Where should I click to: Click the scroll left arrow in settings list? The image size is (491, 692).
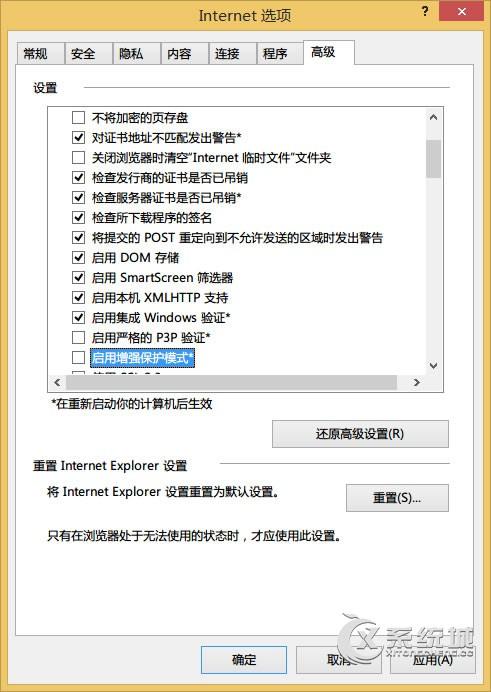coord(57,382)
